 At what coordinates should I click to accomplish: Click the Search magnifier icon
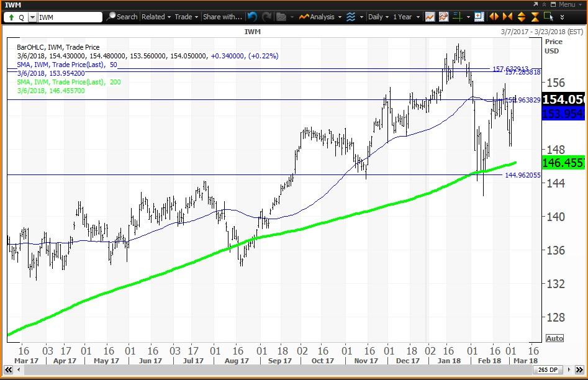click(111, 17)
